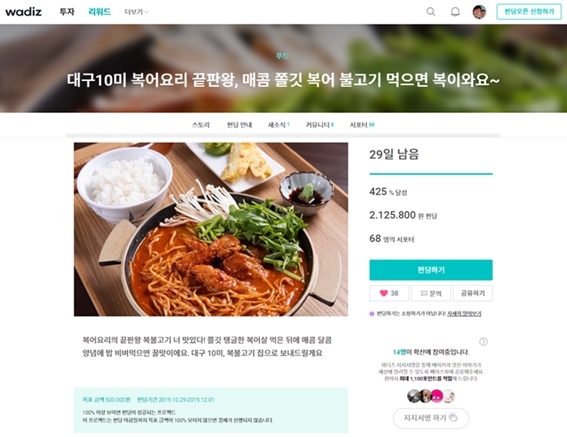Image resolution: width=567 pixels, height=437 pixels.
Task: Click the 공유하기 share button
Action: [x=473, y=293]
